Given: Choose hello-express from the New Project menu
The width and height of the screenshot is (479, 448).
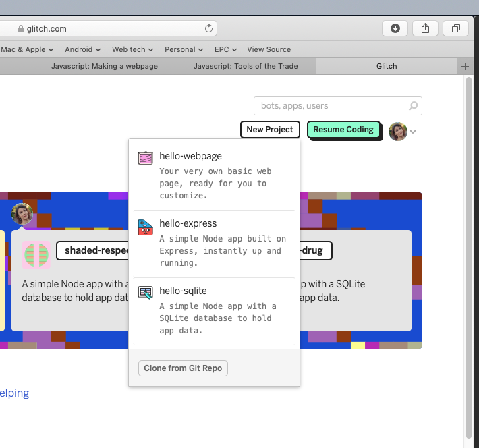Looking at the screenshot, I should [x=214, y=244].
